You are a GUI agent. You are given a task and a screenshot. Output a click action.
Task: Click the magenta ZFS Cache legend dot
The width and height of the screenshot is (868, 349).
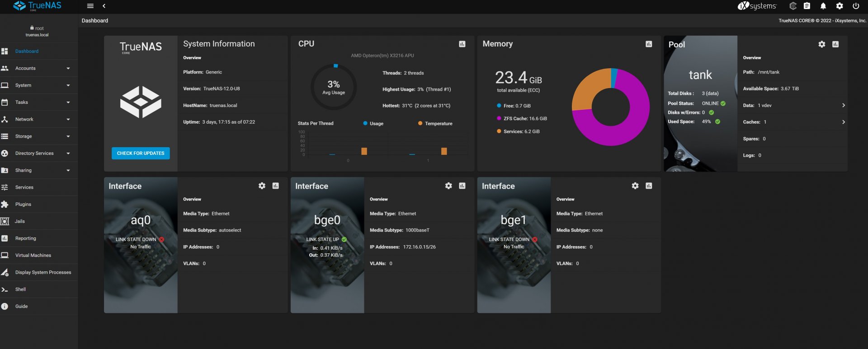click(x=499, y=119)
